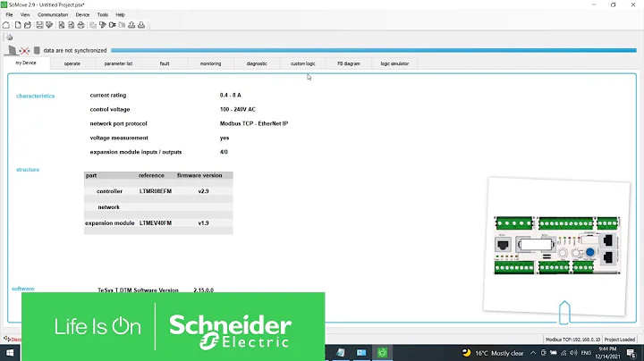Click the first tray icon, left of the pair
Viewport: 644px width, 361px height.
click(x=131, y=25)
